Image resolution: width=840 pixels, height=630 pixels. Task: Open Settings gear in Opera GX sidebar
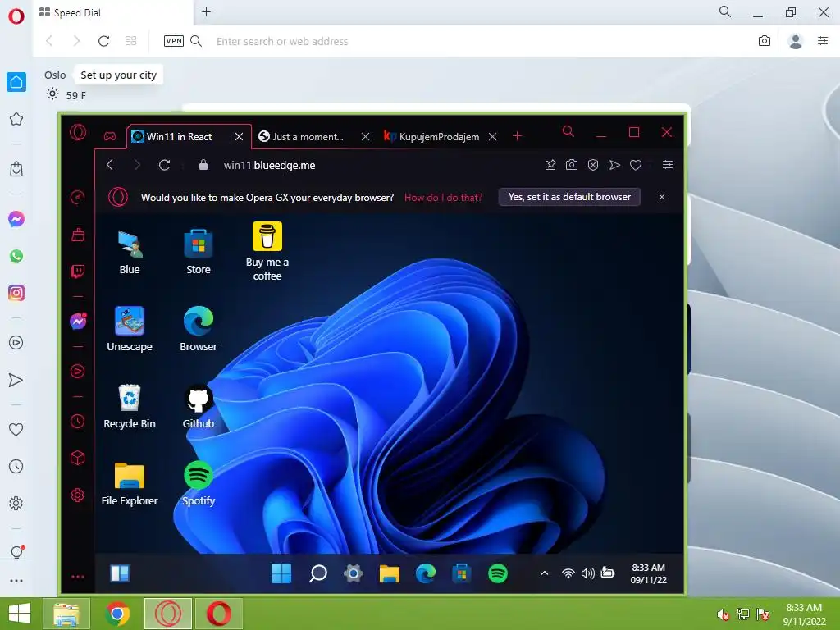(78, 495)
